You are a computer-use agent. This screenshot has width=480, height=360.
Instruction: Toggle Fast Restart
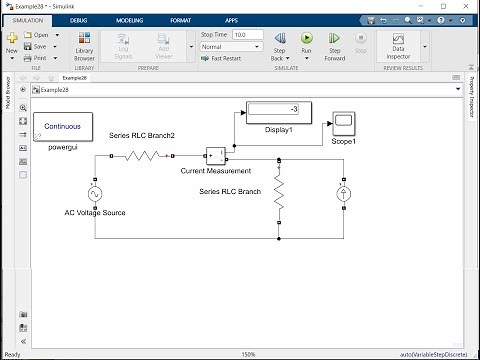(x=221, y=58)
